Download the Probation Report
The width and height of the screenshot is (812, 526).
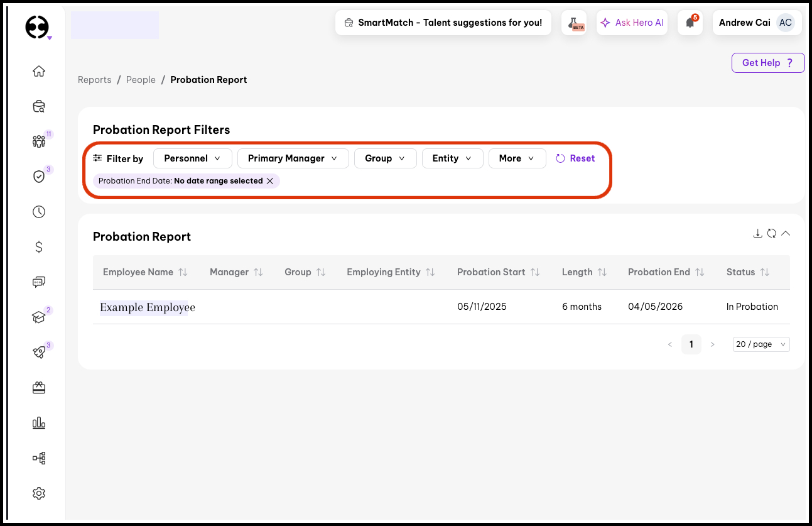757,234
